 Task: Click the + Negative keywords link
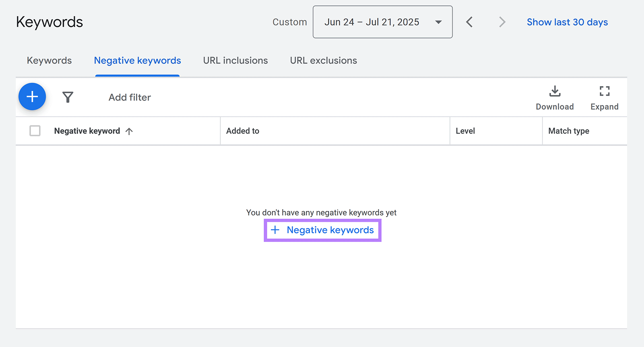pos(323,230)
